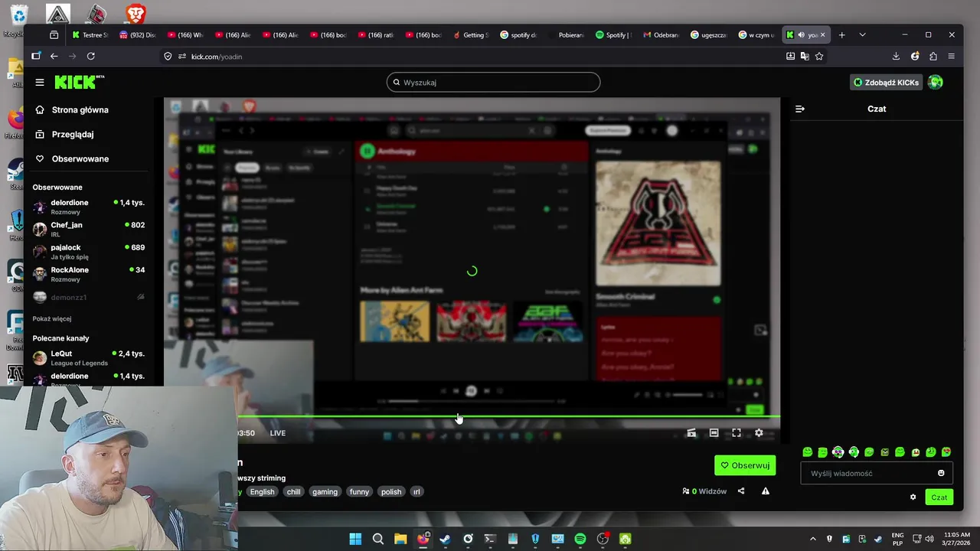Open LeQut recommended channel

pyautogui.click(x=89, y=357)
